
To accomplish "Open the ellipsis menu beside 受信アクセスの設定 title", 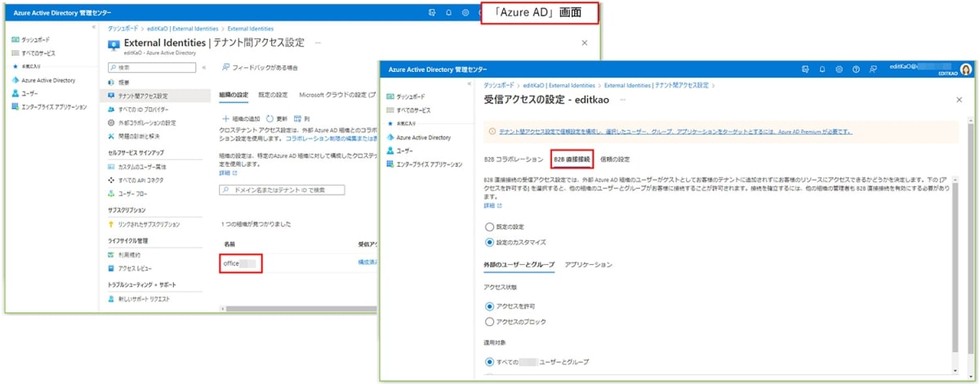I will coord(622,99).
